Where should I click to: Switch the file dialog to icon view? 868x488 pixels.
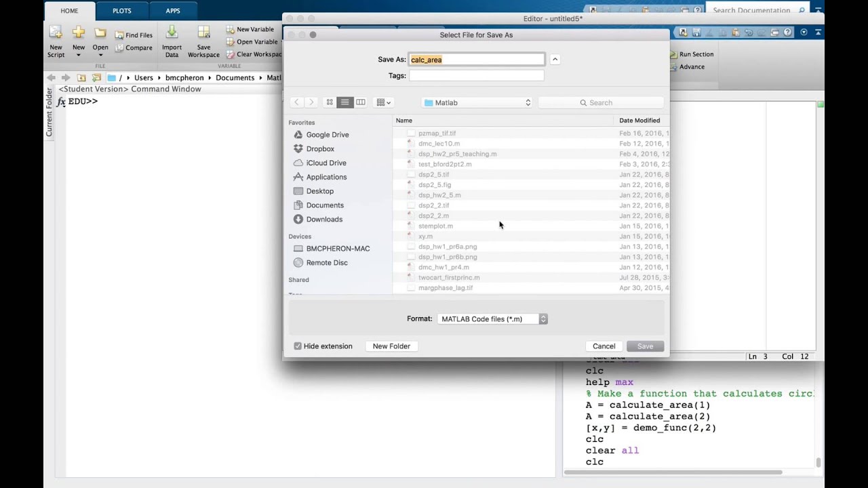click(330, 102)
